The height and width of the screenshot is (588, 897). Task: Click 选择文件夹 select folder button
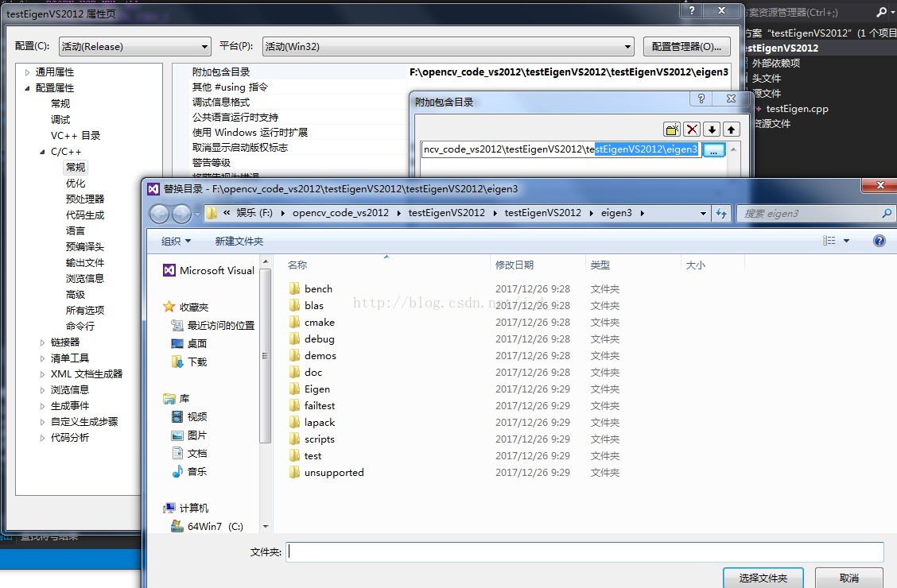tap(763, 578)
